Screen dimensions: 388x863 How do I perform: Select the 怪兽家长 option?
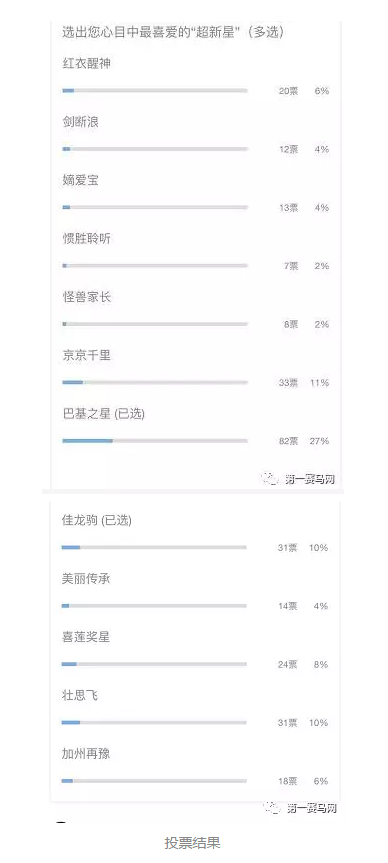click(195, 310)
